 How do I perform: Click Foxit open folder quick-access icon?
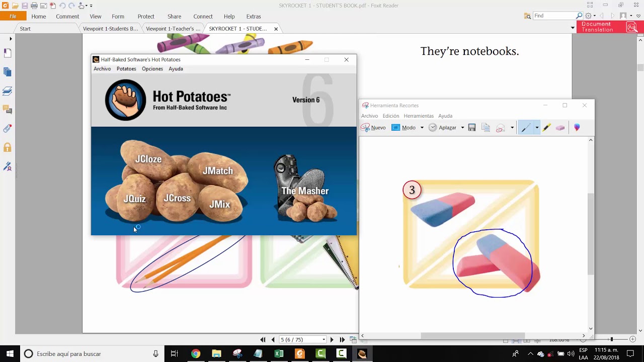click(x=15, y=6)
